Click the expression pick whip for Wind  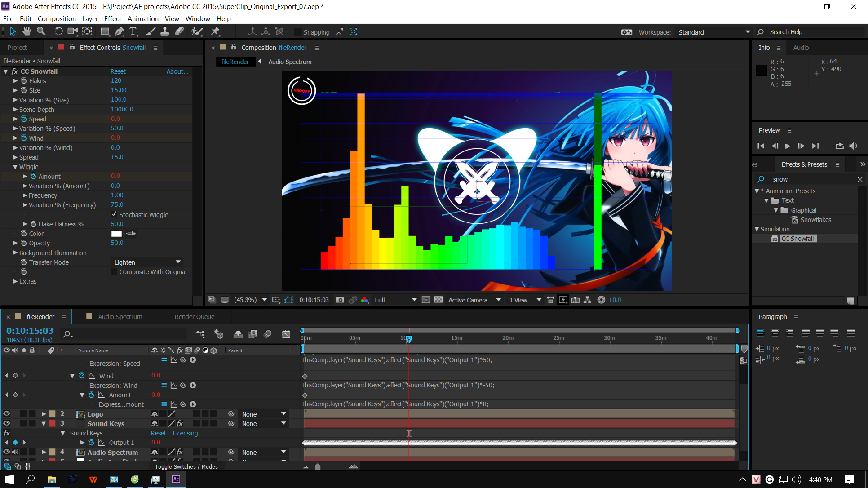[x=183, y=385]
